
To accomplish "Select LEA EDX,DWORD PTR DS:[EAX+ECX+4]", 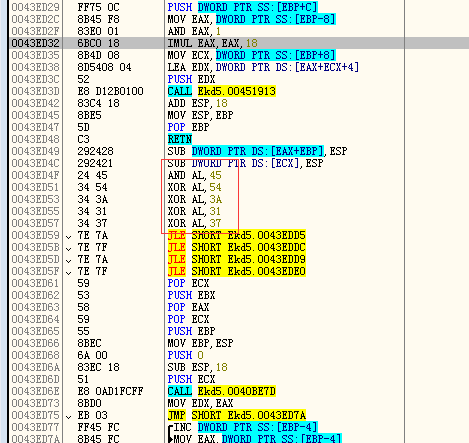I will 263,67.
